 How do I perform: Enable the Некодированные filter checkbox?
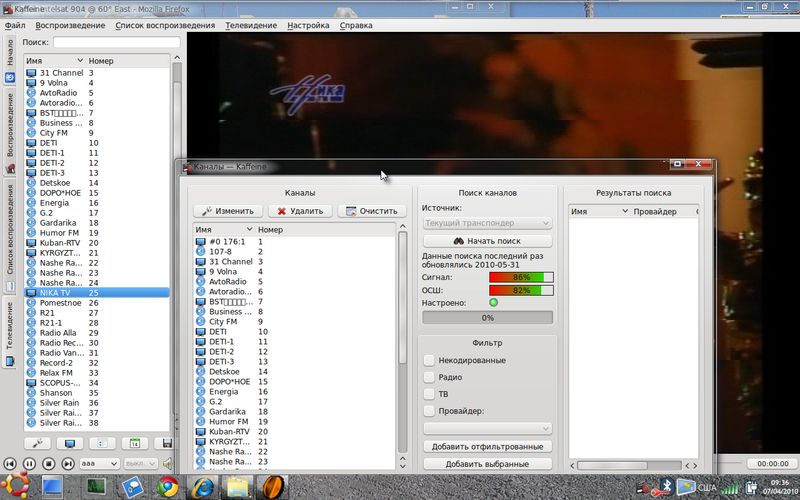(429, 360)
